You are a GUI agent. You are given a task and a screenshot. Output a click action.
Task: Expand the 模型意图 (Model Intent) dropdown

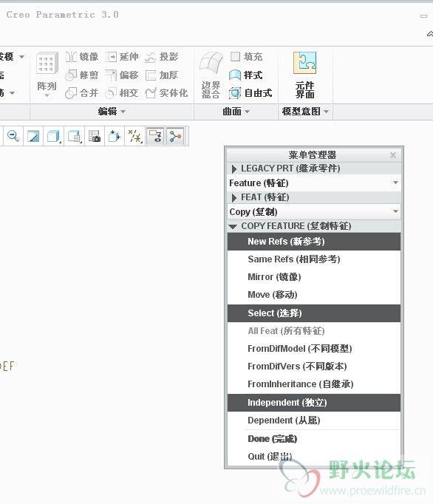click(x=305, y=112)
